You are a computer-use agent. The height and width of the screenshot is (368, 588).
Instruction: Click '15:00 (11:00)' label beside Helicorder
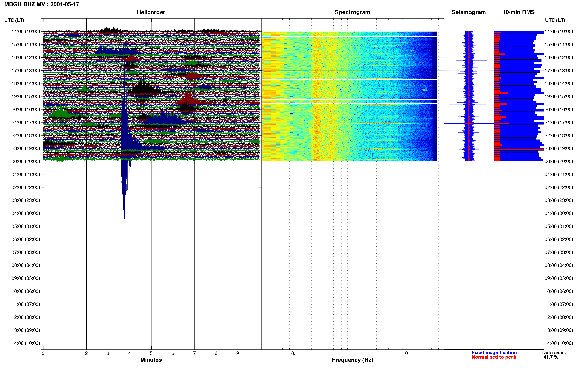[x=26, y=45]
